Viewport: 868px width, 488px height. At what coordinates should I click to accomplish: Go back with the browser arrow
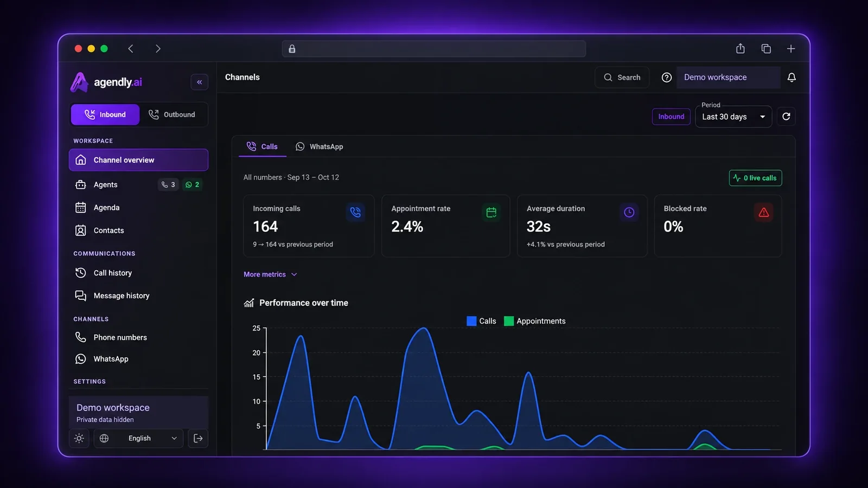click(x=131, y=48)
